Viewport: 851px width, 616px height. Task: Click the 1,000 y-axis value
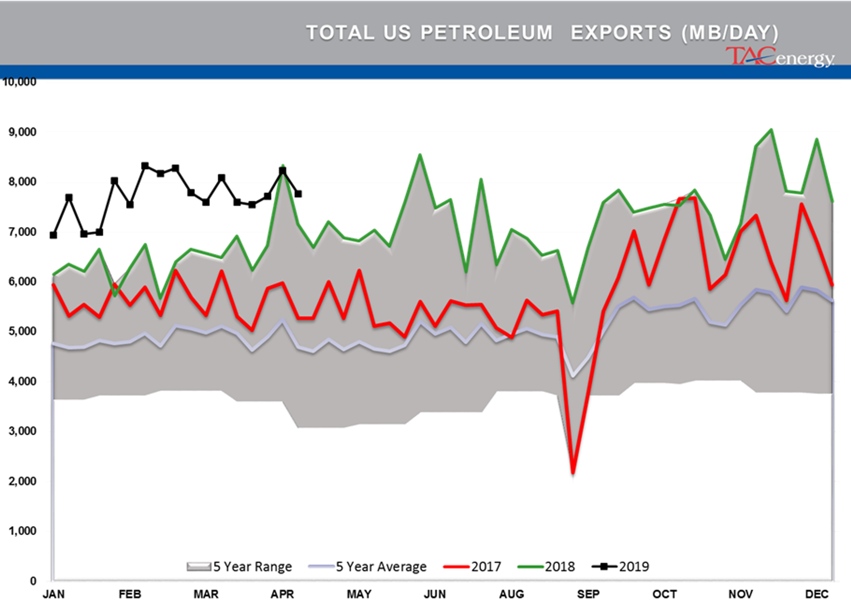tap(23, 531)
